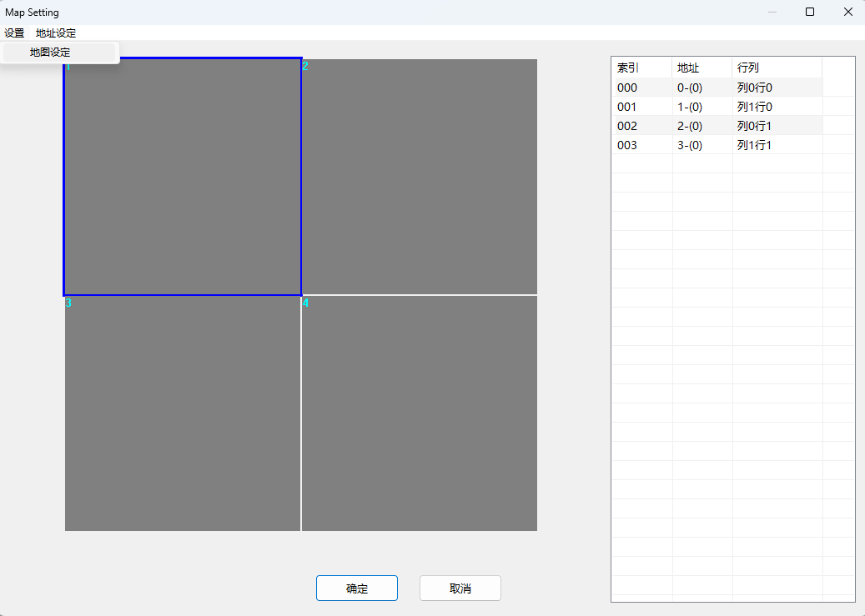Confirm with the 确定 button
The width and height of the screenshot is (865, 616).
point(357,588)
